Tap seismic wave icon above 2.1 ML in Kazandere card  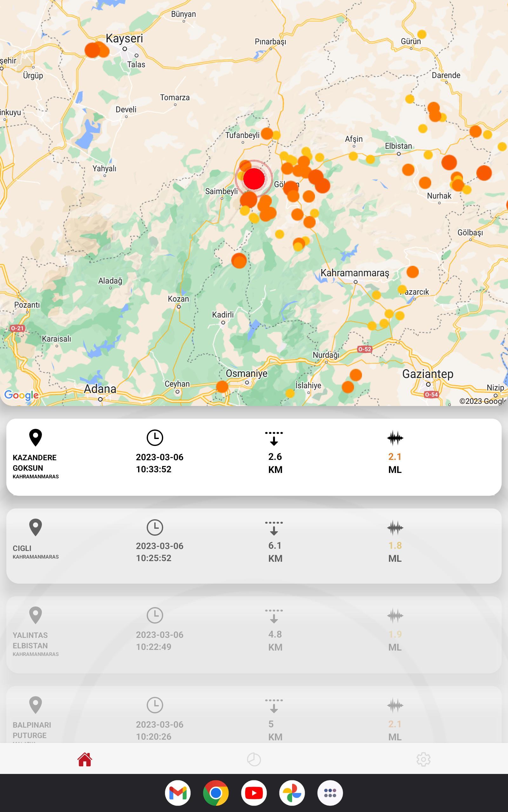pos(395,438)
